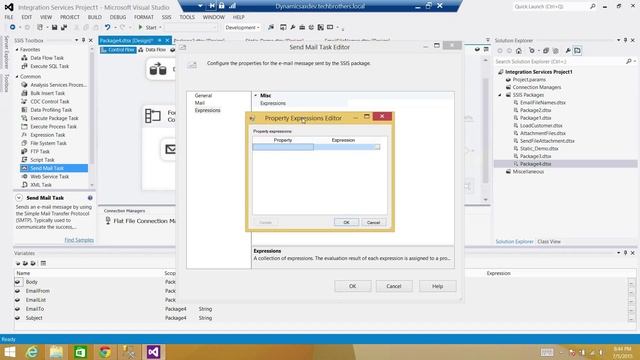
Task: Open the Find Samples link
Action: click(x=79, y=240)
